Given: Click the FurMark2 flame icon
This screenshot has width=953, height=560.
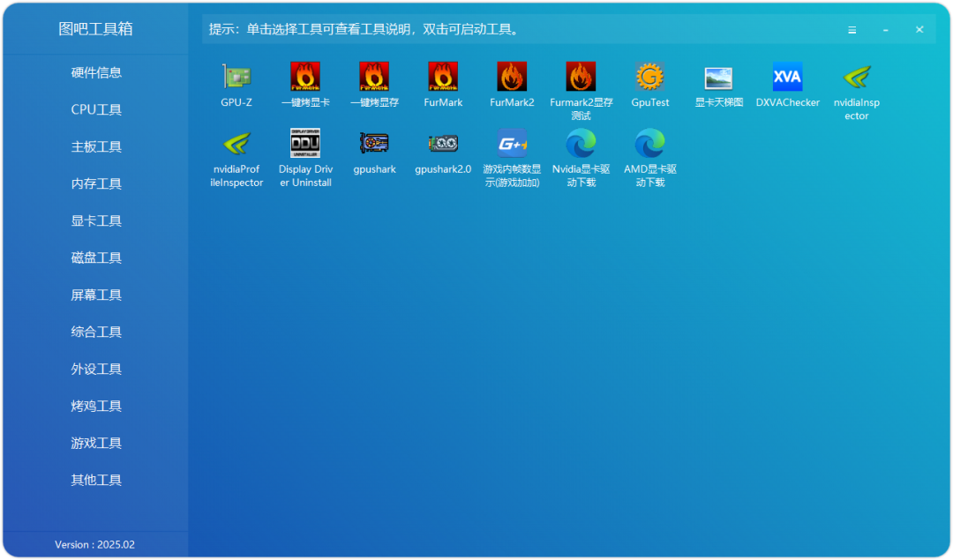Looking at the screenshot, I should click(x=512, y=77).
